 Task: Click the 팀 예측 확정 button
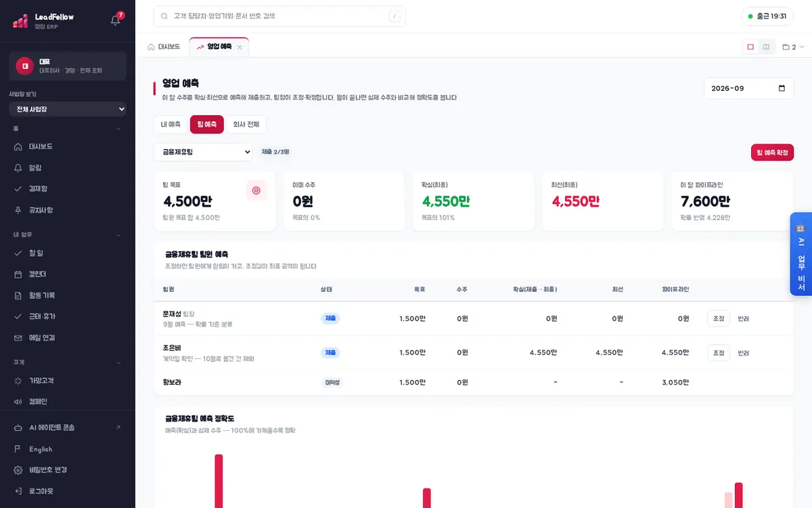772,152
